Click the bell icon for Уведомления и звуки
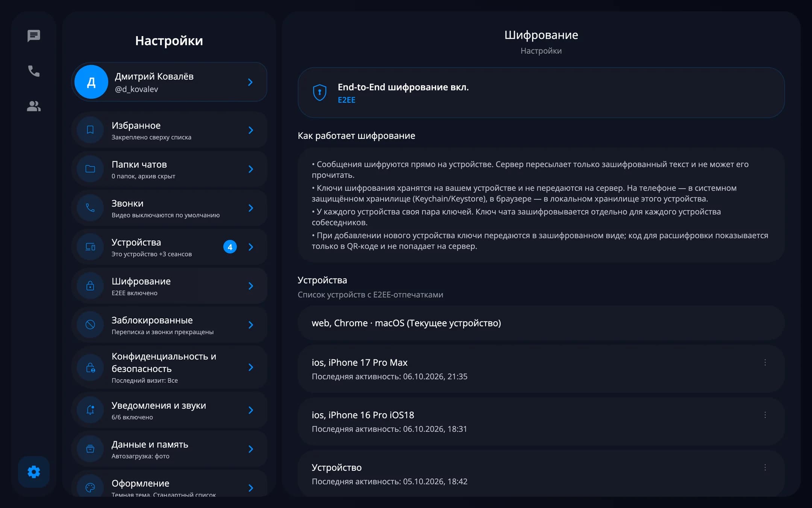The image size is (812, 508). point(90,410)
